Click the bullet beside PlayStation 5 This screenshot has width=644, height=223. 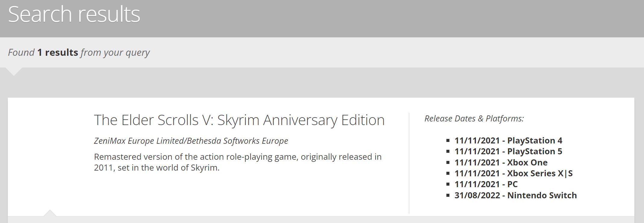coord(448,151)
